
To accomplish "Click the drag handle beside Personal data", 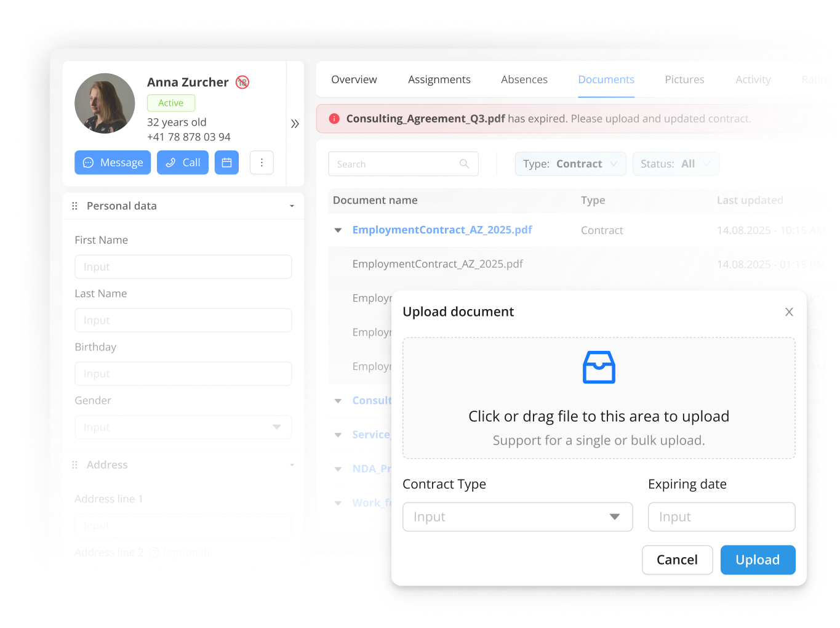I will coord(75,206).
